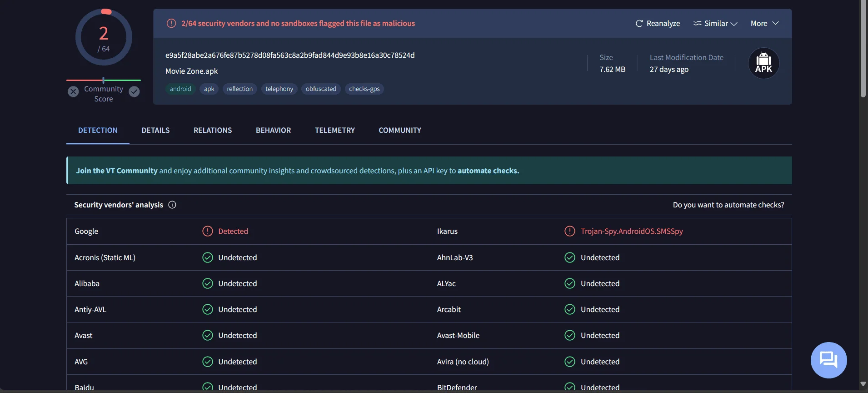Follow the automate checks link
This screenshot has height=393, width=868.
coord(488,171)
